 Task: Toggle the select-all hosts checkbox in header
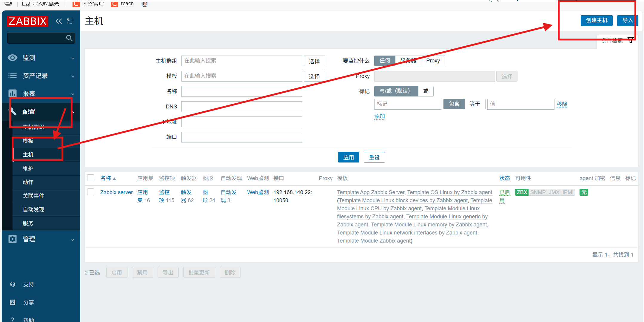(91, 178)
